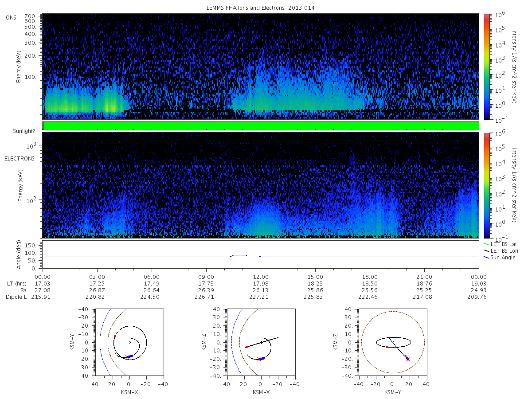Click the ELECTRONS panel label
Image resolution: width=532 pixels, height=399 pixels.
tap(19, 158)
